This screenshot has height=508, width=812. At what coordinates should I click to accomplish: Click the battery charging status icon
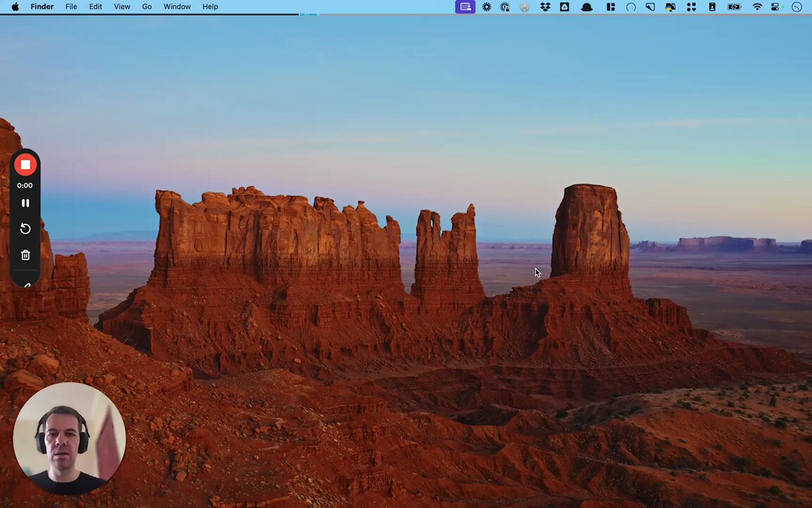[734, 7]
